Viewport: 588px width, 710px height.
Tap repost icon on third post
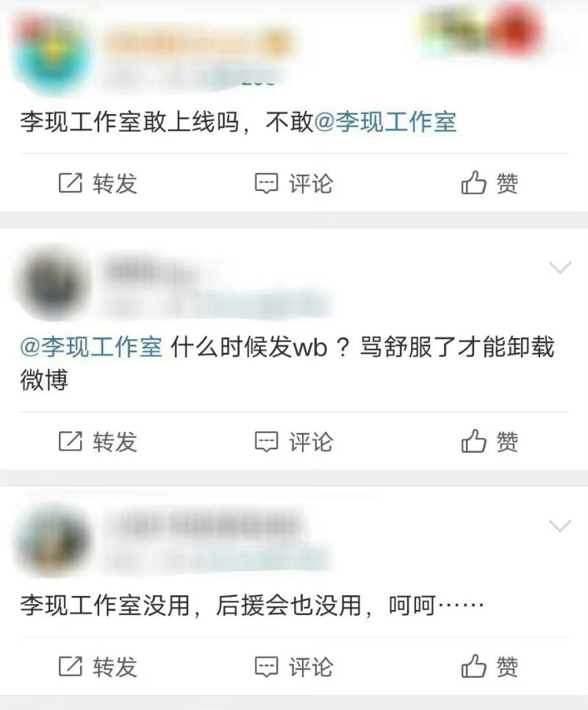(x=71, y=666)
